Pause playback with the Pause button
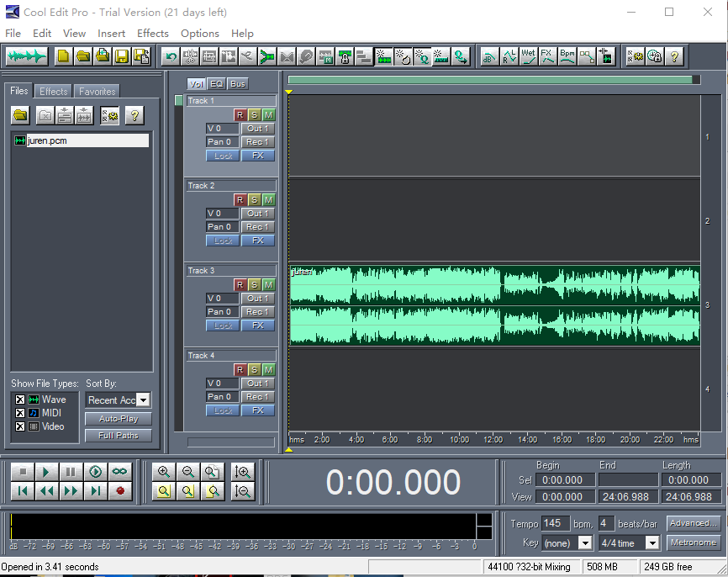 tap(71, 472)
